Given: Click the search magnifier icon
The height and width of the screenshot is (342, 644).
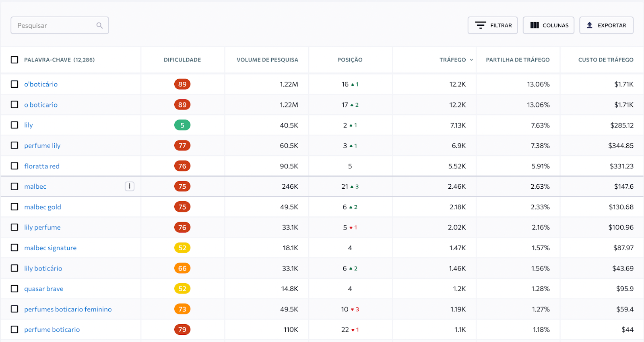Looking at the screenshot, I should point(99,25).
